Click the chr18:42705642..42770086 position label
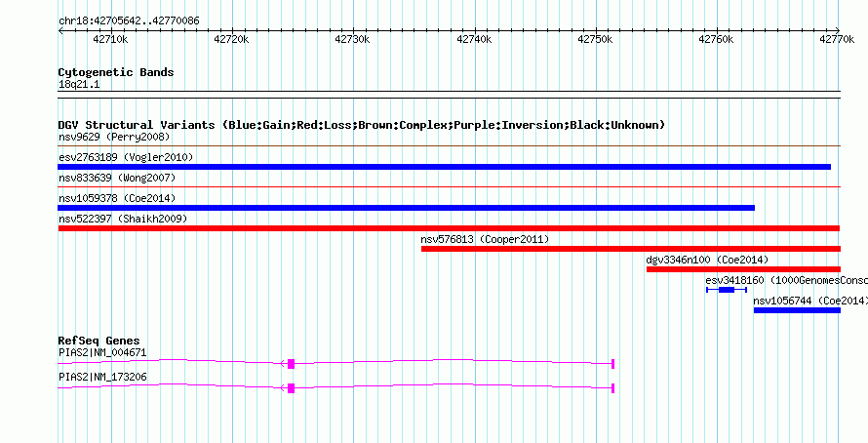The image size is (868, 443). 129,21
